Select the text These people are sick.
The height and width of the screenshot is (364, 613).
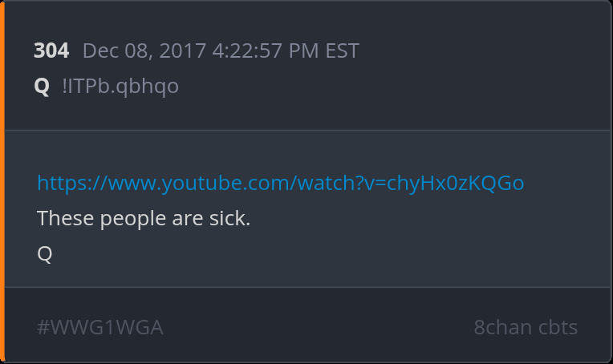coord(144,218)
